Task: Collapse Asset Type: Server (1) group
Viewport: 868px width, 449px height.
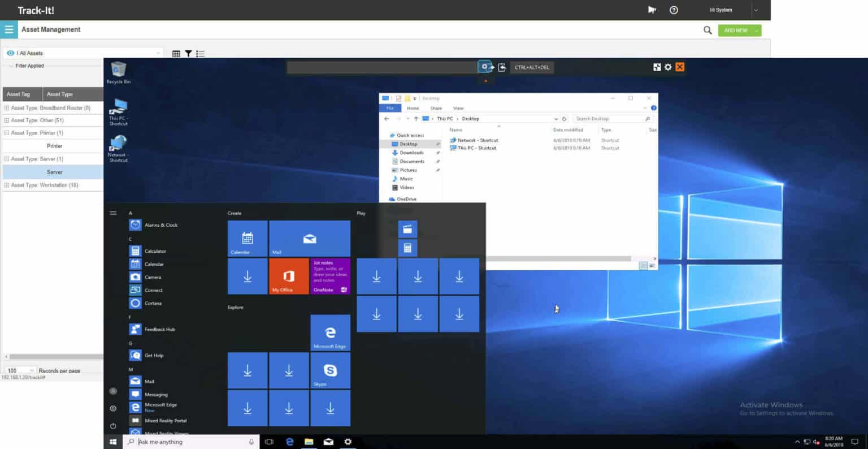Action: (7, 159)
